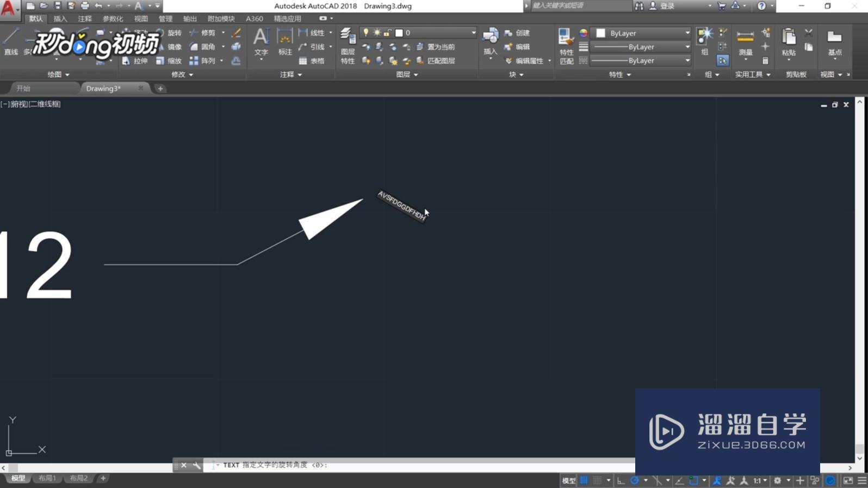The height and width of the screenshot is (488, 868).
Task: Expand the Annotation (注释) panel
Action: point(291,75)
